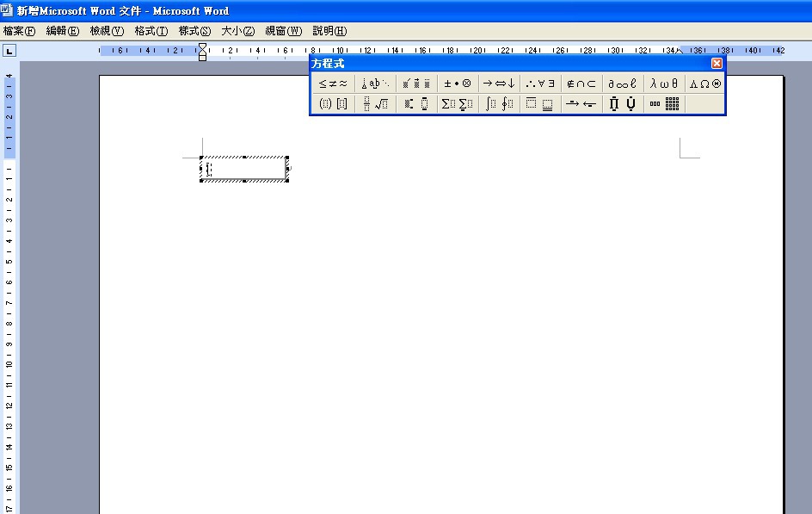Viewport: 812px width, 514px height.
Task: Click the 方程式 toolbar title bar
Action: pos(510,63)
